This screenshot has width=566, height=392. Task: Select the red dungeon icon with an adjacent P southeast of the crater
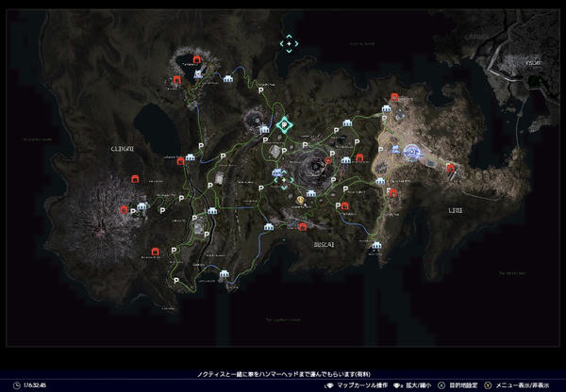coord(344,205)
